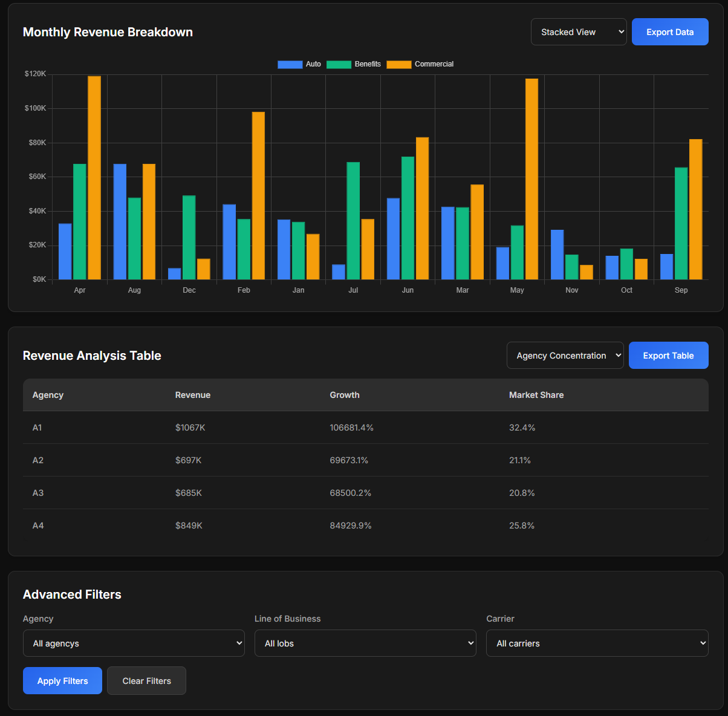Sort by the Revenue column header
The height and width of the screenshot is (716, 728).
pos(193,395)
